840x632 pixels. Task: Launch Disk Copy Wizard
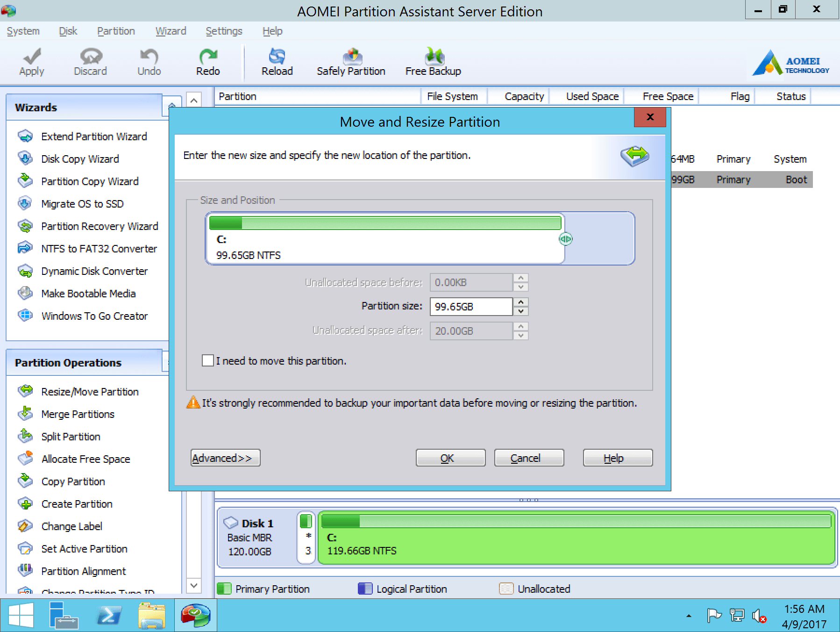pos(69,159)
